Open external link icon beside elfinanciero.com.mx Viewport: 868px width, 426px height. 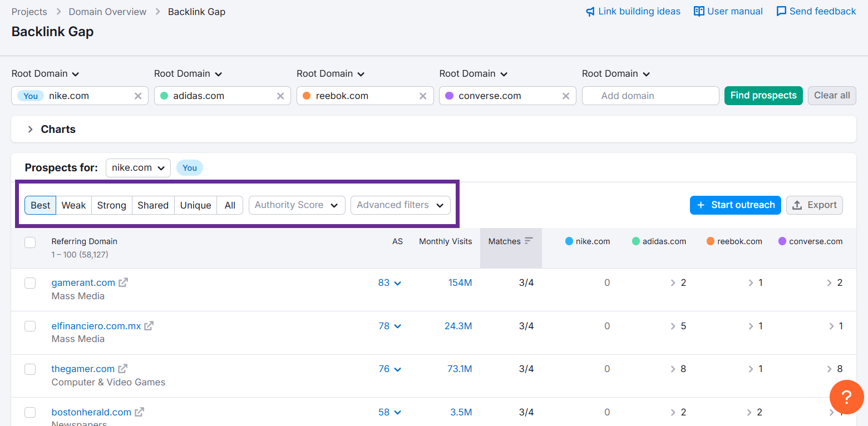pos(149,326)
